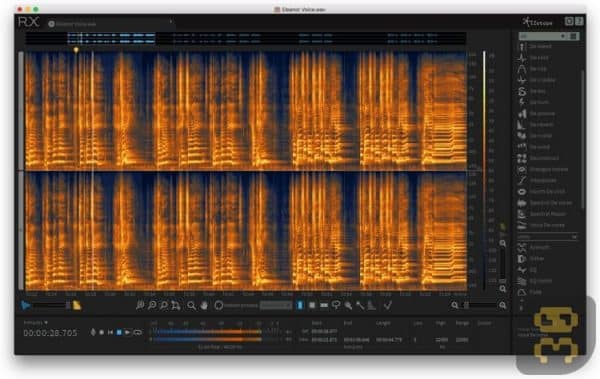Zoom out vertically on the frequency scale
This screenshot has height=379, width=600.
[503, 289]
